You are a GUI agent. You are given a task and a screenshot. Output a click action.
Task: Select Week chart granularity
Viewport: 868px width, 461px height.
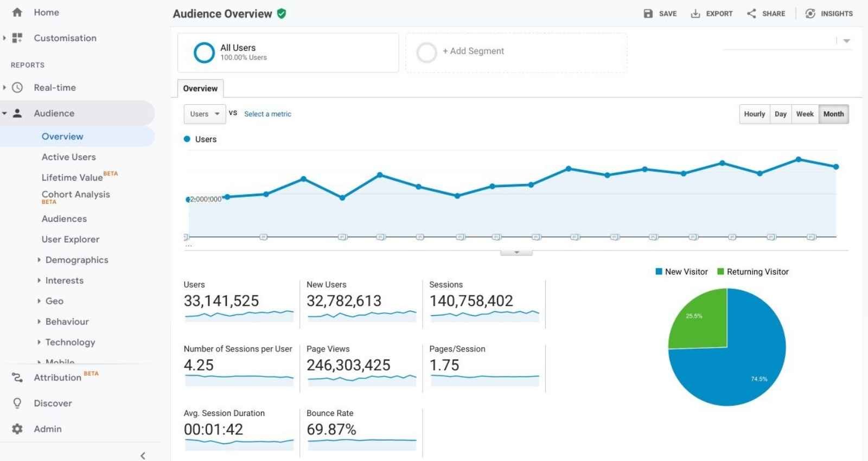coord(805,114)
